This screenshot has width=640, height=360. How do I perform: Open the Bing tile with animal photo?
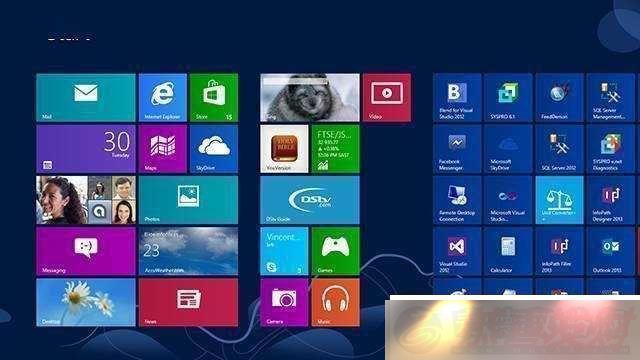click(x=310, y=98)
